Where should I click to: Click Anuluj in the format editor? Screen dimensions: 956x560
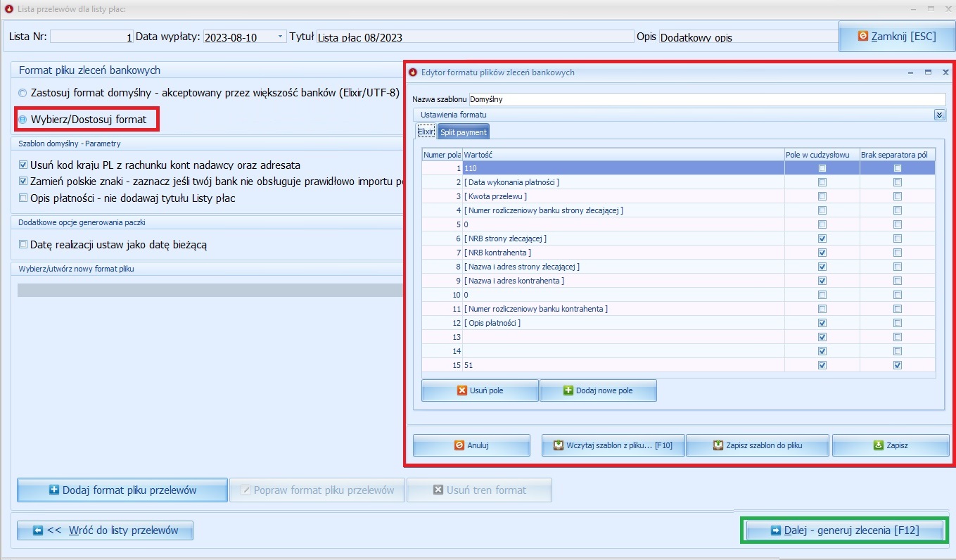tap(471, 445)
